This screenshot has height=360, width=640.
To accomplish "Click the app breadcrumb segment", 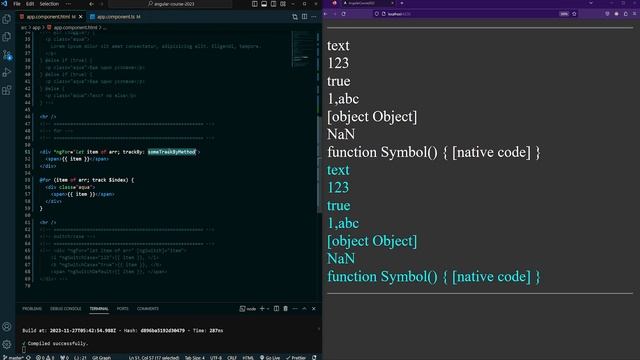I will click(x=37, y=28).
